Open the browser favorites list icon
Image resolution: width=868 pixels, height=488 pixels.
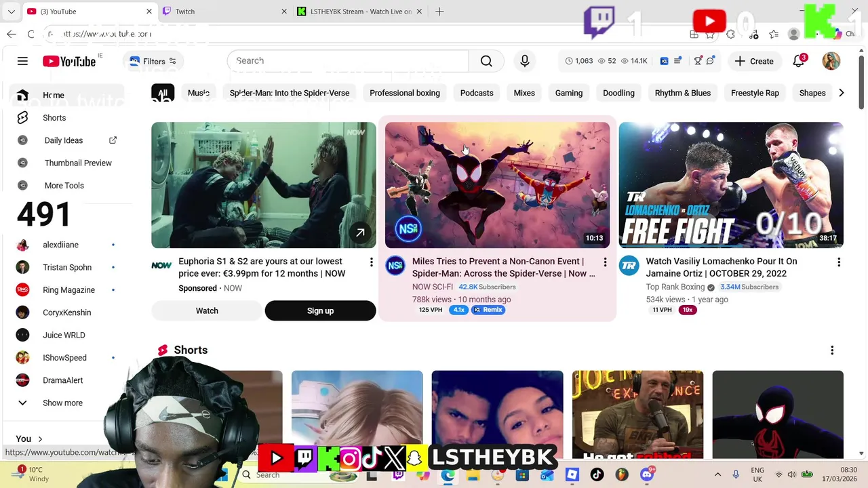[x=774, y=34]
